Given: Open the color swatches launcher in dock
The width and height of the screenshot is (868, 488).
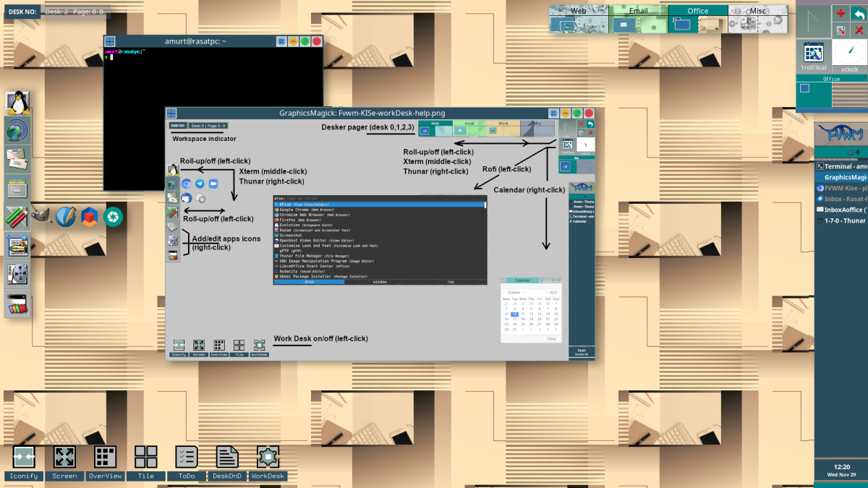Looking at the screenshot, I should tap(17, 304).
